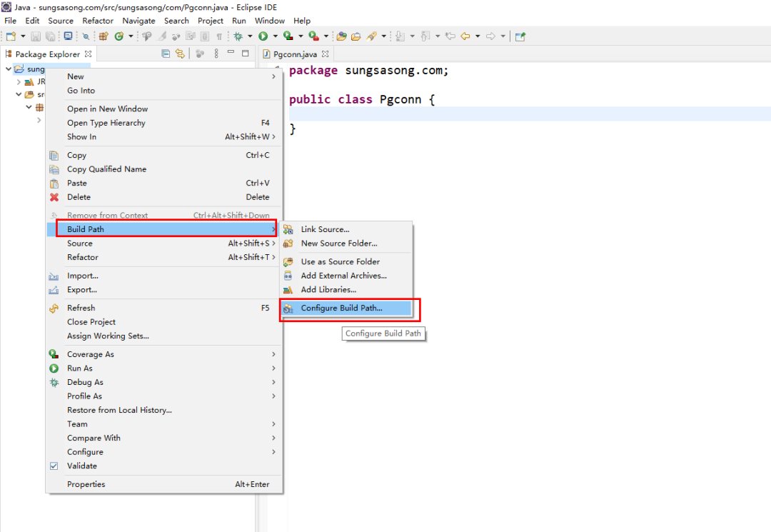Click the Forward navigation arrow

490,36
